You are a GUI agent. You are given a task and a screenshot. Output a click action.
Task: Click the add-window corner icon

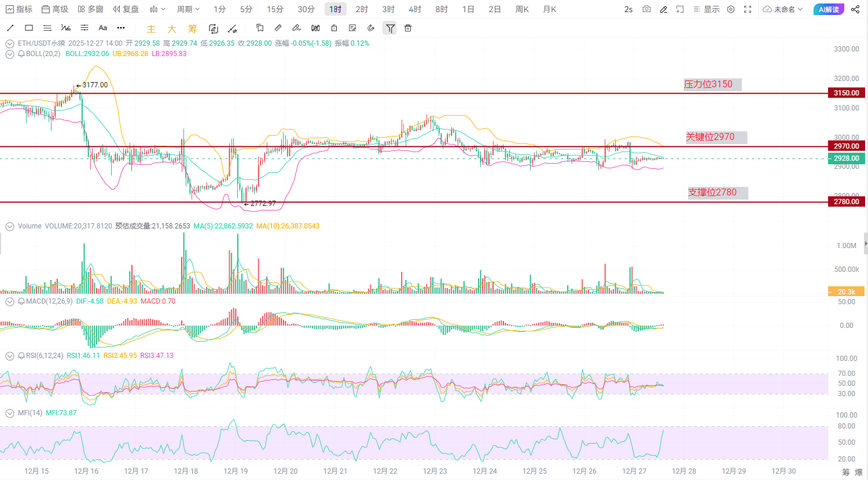[680, 9]
